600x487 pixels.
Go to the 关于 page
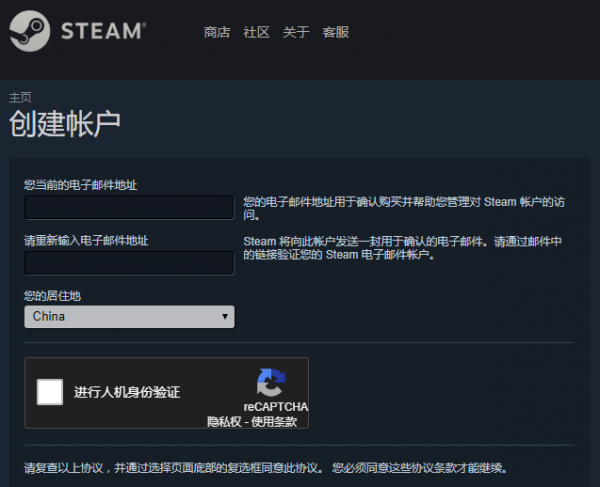[296, 32]
